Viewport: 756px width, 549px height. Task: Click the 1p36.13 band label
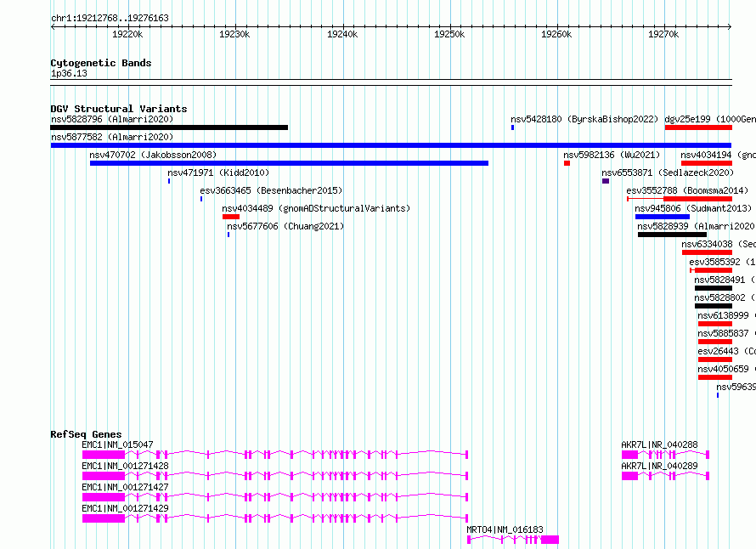click(69, 73)
